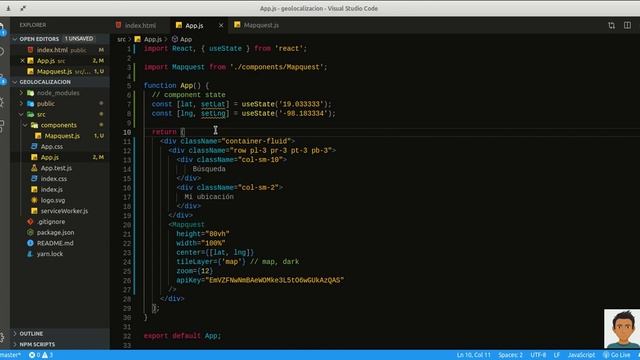Click Ln 10, Col 11 in status bar
The height and width of the screenshot is (360, 640).
[473, 355]
